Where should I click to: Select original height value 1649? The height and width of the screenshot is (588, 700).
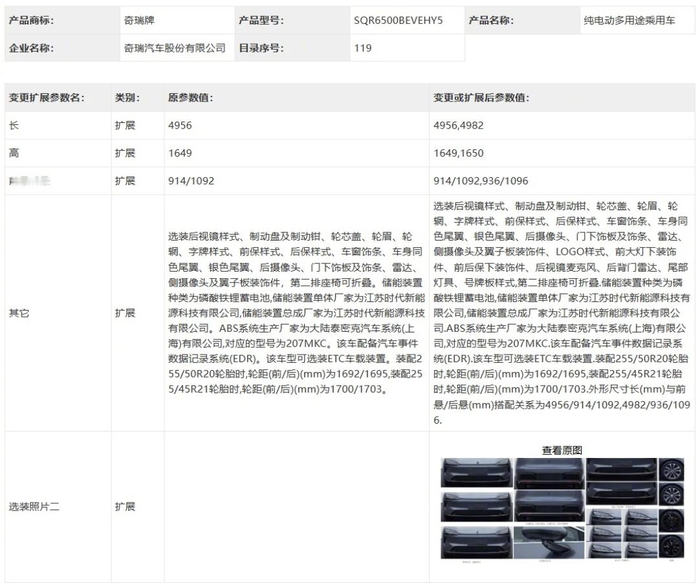(180, 153)
